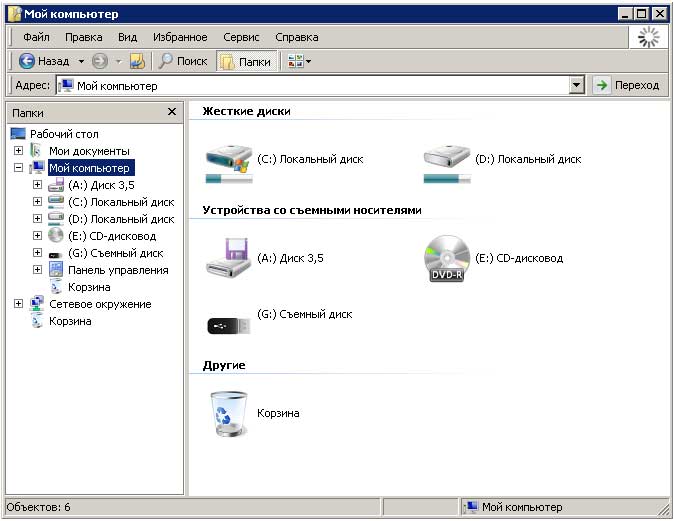The height and width of the screenshot is (521, 674).
Task: Click the Up folder toolbar icon
Action: coord(137,61)
